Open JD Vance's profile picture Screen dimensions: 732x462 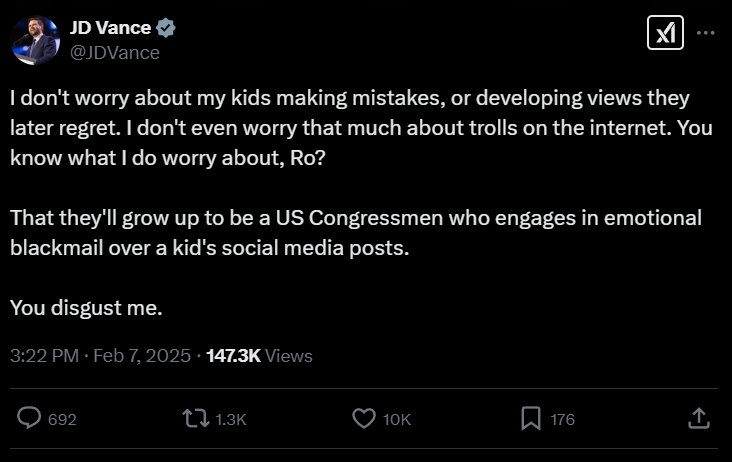click(35, 40)
